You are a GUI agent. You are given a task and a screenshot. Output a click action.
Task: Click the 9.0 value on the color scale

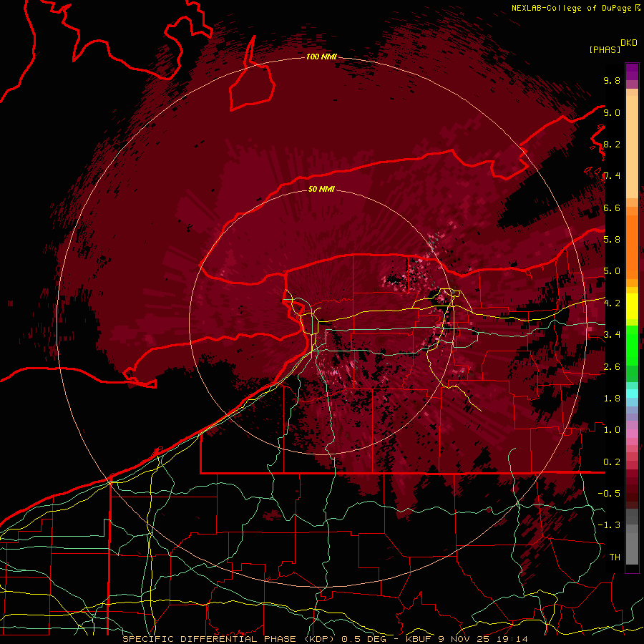tap(612, 112)
